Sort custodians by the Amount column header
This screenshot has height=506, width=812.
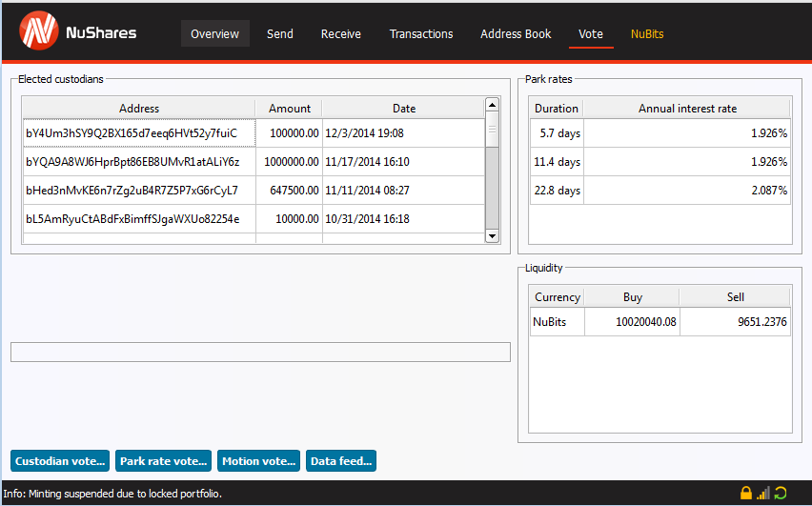pos(289,109)
